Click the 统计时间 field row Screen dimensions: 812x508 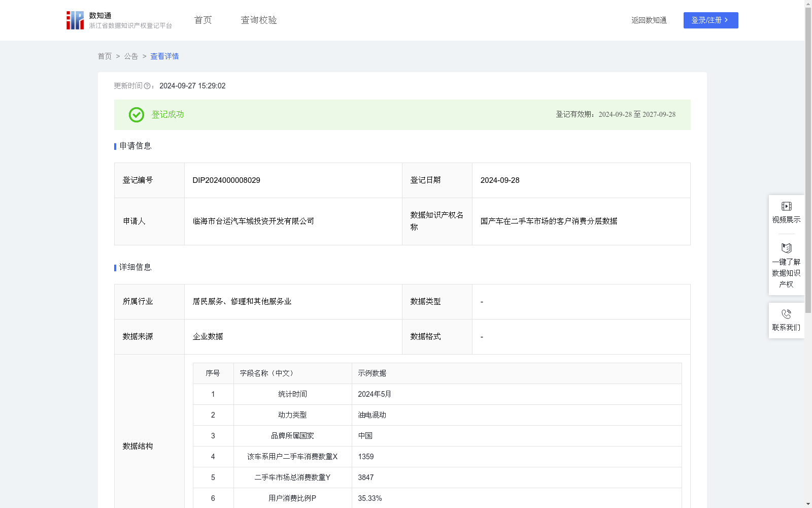click(x=437, y=394)
